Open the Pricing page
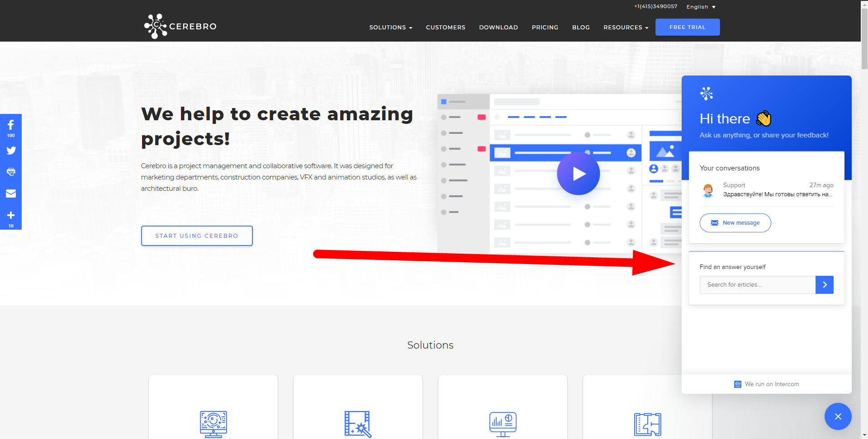This screenshot has height=439, width=868. 545,28
